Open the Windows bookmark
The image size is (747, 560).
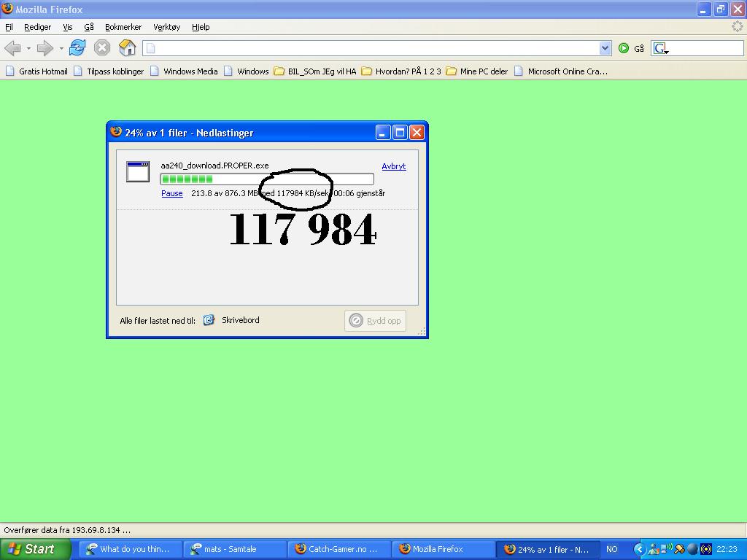click(x=247, y=71)
